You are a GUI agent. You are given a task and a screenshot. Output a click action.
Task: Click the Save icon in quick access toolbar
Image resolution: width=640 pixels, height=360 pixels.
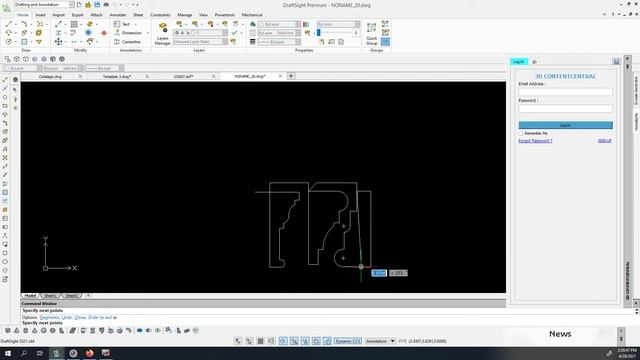point(97,4)
